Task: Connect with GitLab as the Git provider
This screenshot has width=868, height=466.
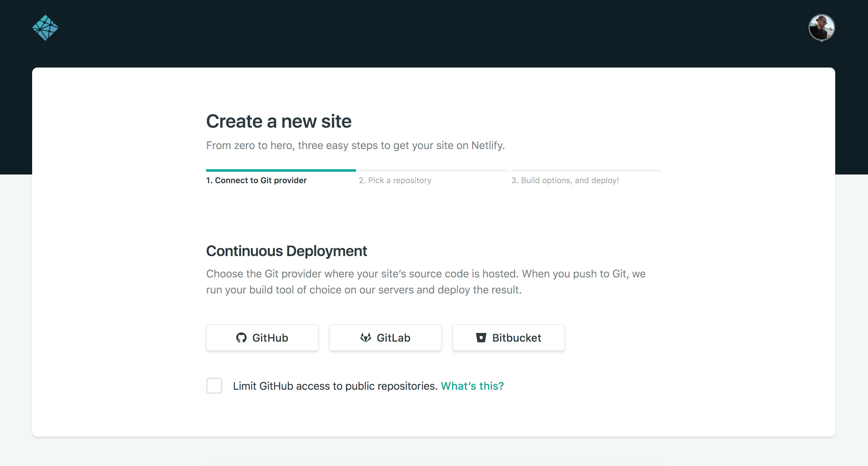Action: 385,337
